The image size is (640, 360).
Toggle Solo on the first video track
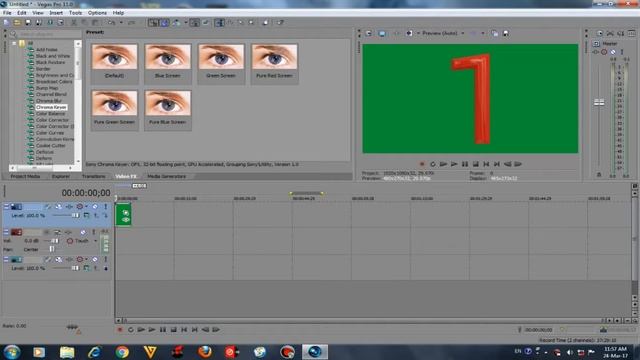coord(105,207)
